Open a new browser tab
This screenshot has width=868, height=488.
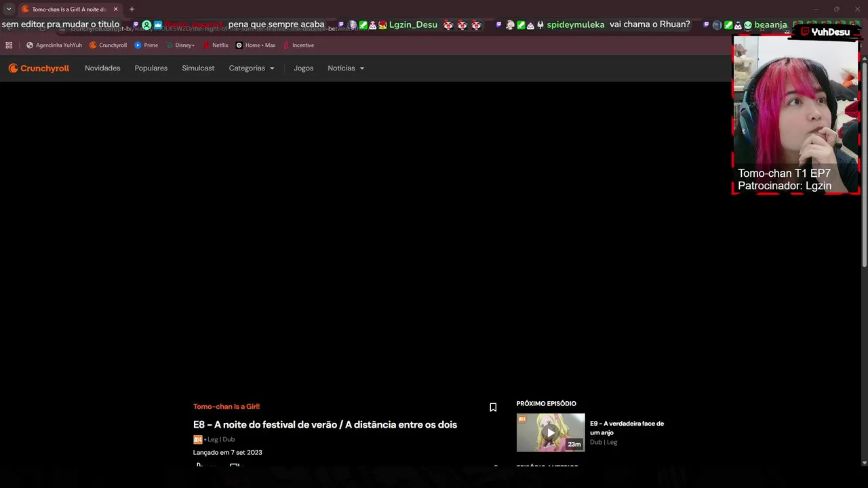132,9
